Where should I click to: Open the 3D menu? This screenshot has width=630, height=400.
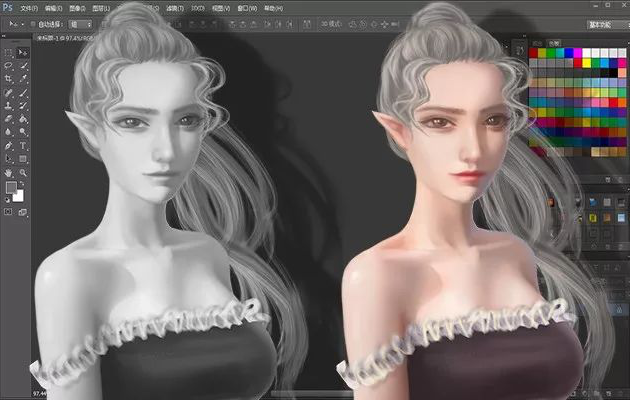(198, 8)
